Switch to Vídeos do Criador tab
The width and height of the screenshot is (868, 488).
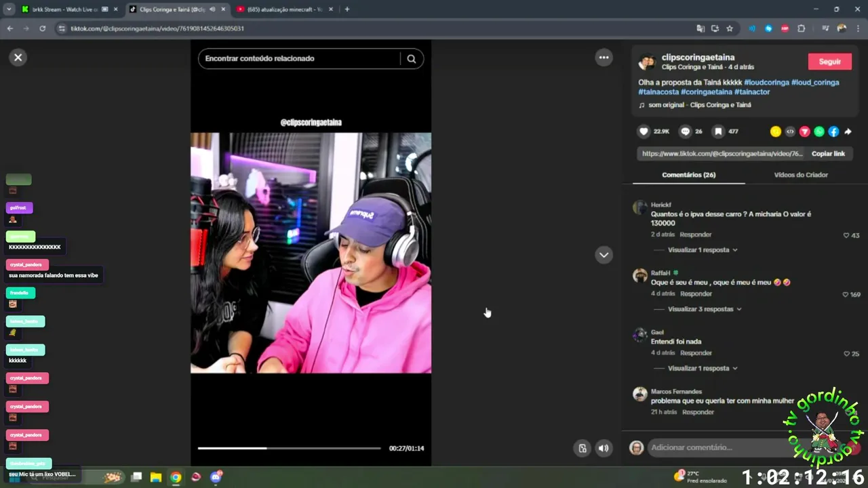801,175
